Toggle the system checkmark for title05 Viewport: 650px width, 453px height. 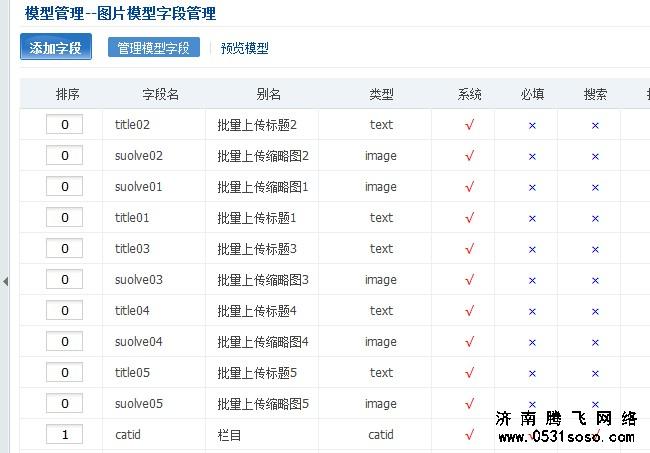pos(469,373)
